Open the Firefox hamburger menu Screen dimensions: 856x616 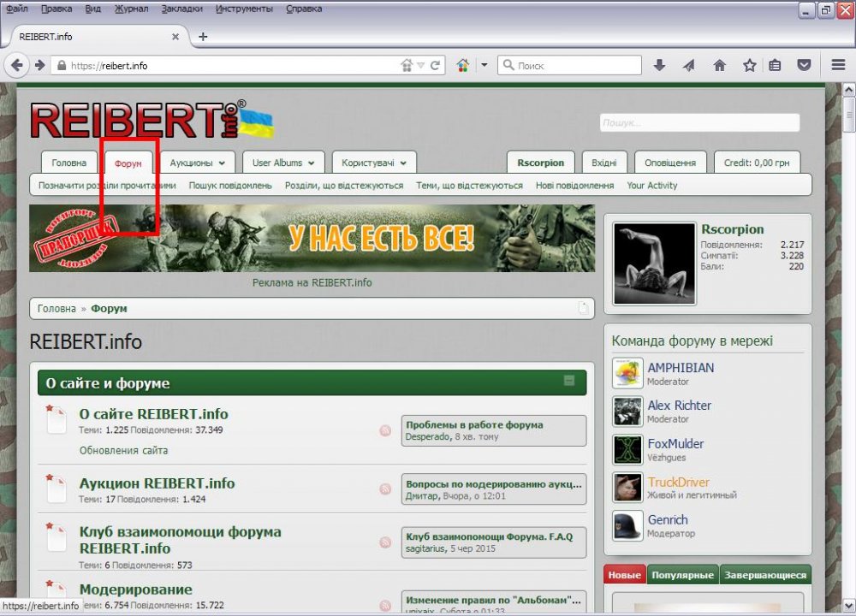tap(838, 65)
